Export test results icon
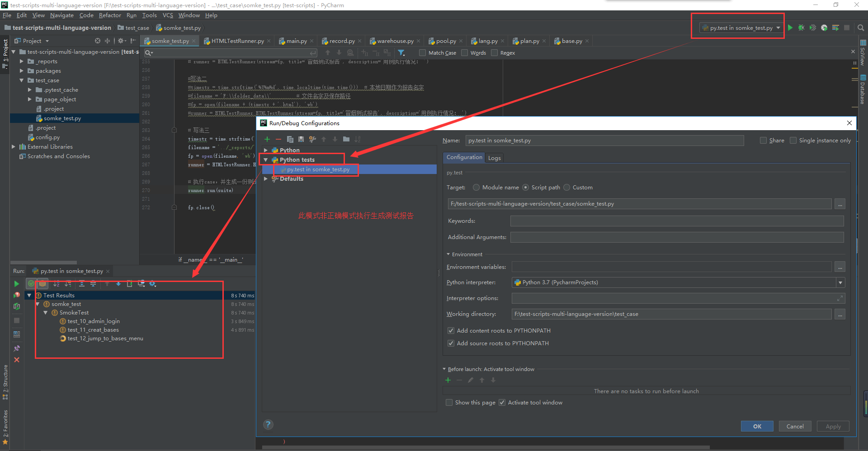The height and width of the screenshot is (451, 868). tap(130, 284)
